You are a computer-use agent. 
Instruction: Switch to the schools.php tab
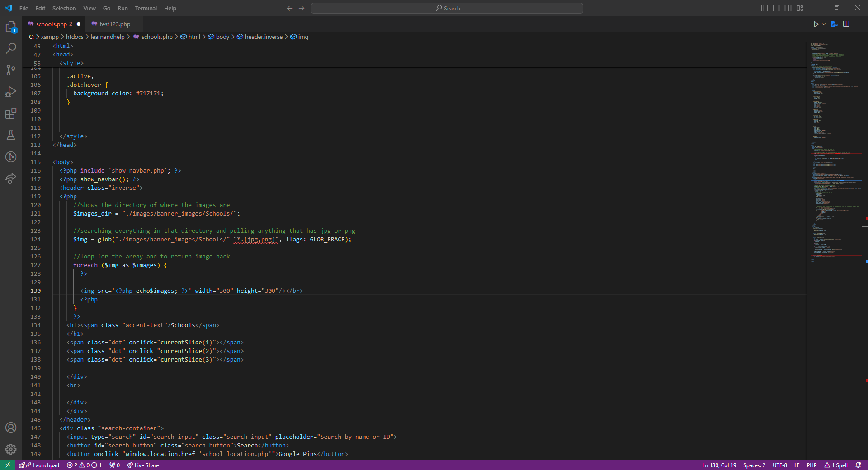(x=54, y=24)
